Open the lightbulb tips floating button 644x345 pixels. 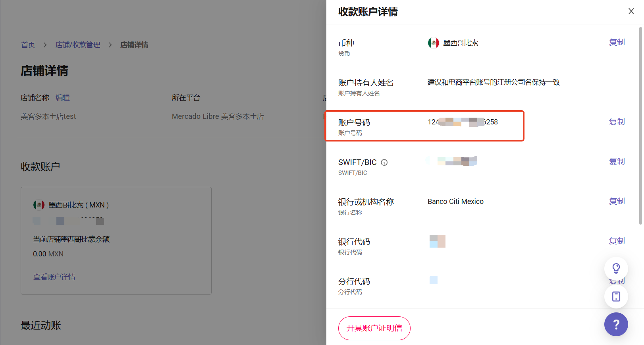[616, 269]
